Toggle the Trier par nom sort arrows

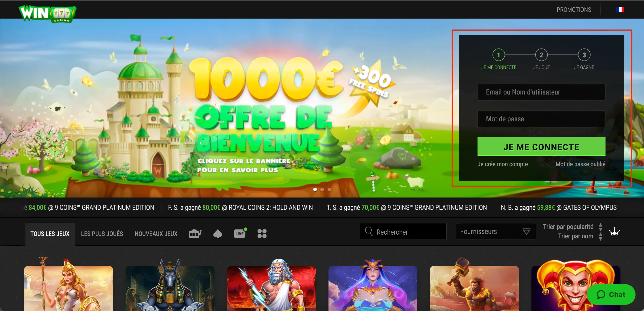[601, 236]
